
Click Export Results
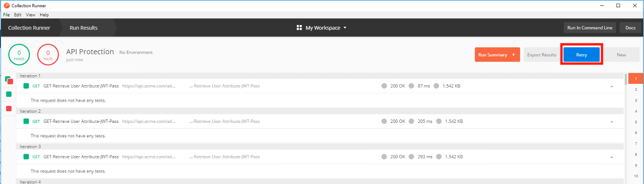tap(542, 55)
